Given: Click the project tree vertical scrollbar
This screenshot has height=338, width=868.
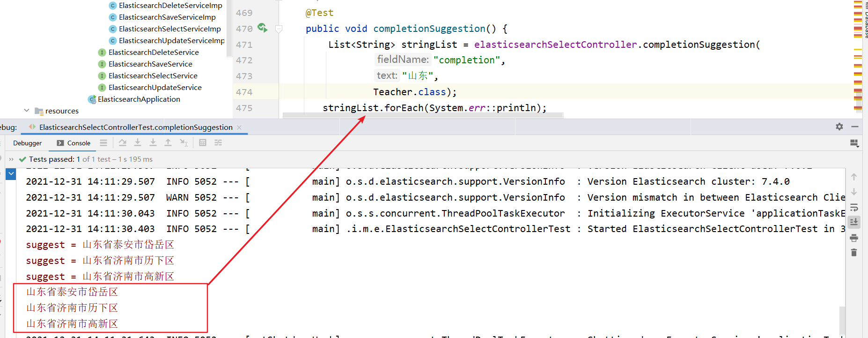Looking at the screenshot, I should click(x=229, y=28).
